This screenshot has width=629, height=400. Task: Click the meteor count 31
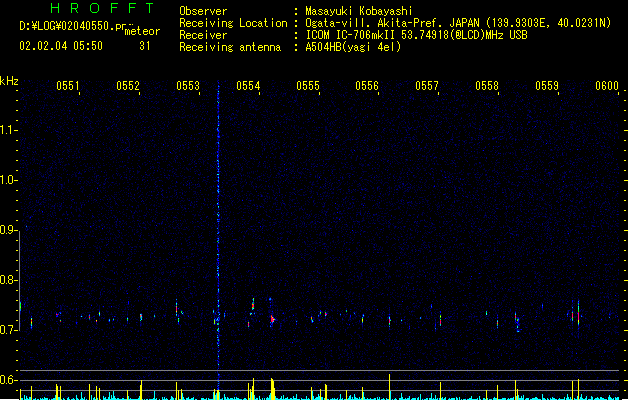coord(145,46)
